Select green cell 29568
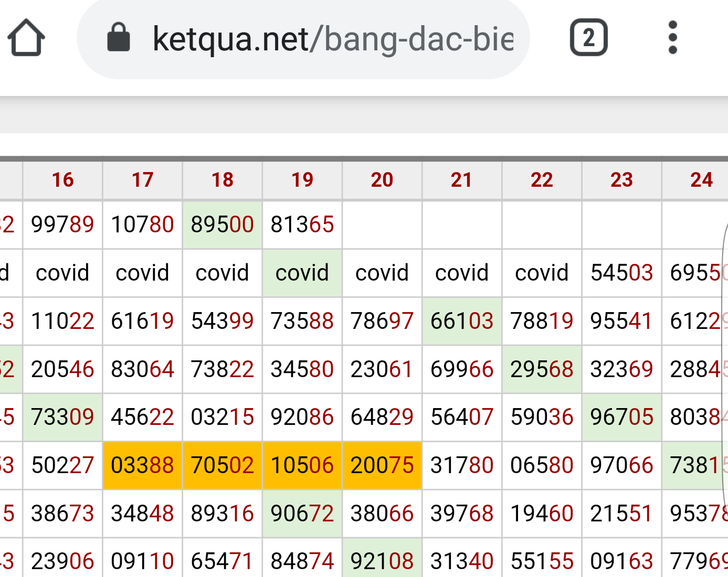728x577 pixels. tap(542, 369)
